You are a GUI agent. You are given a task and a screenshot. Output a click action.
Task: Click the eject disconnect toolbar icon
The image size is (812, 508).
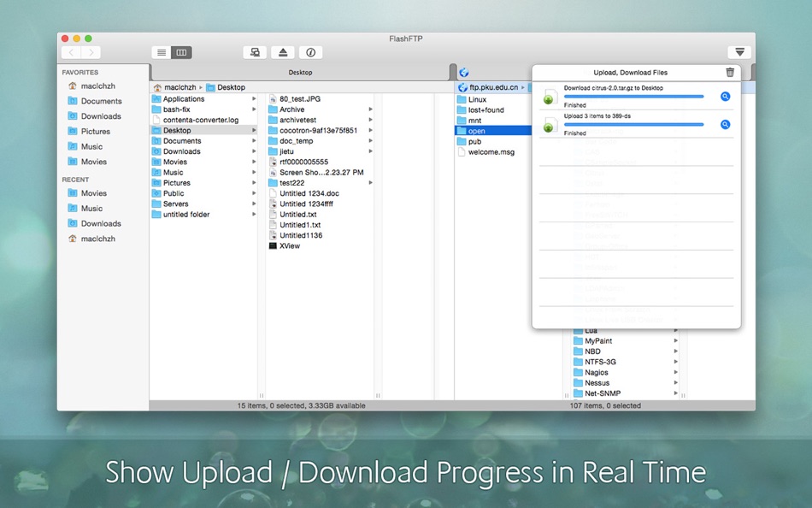(283, 52)
